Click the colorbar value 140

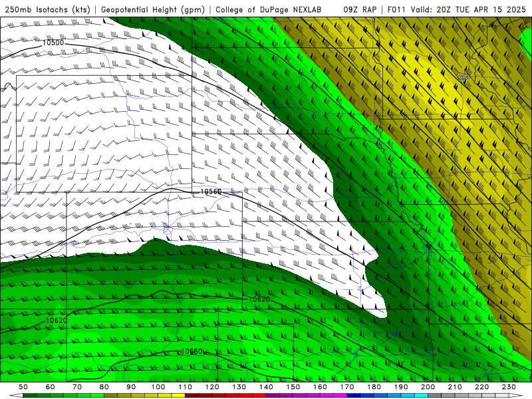266,387
